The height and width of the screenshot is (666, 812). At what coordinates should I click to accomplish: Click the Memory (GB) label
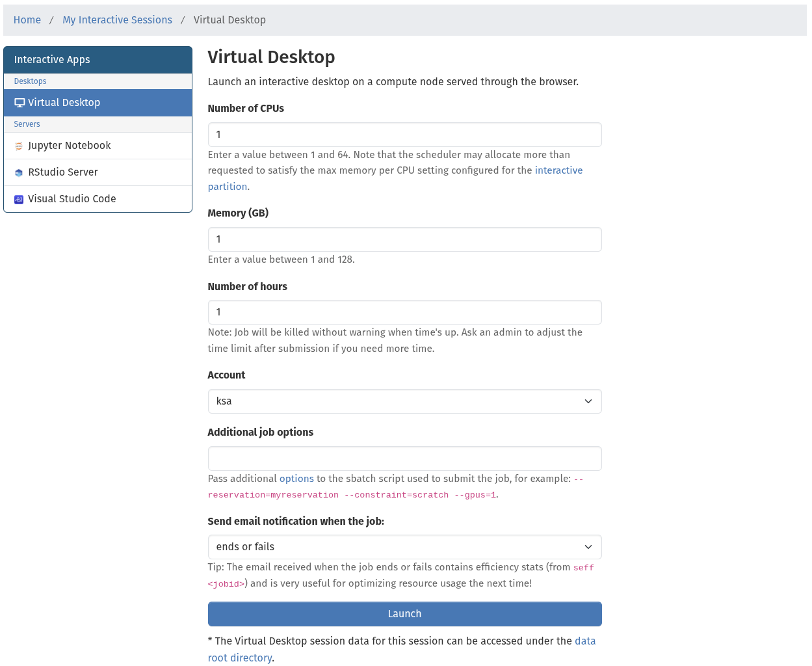coord(238,213)
